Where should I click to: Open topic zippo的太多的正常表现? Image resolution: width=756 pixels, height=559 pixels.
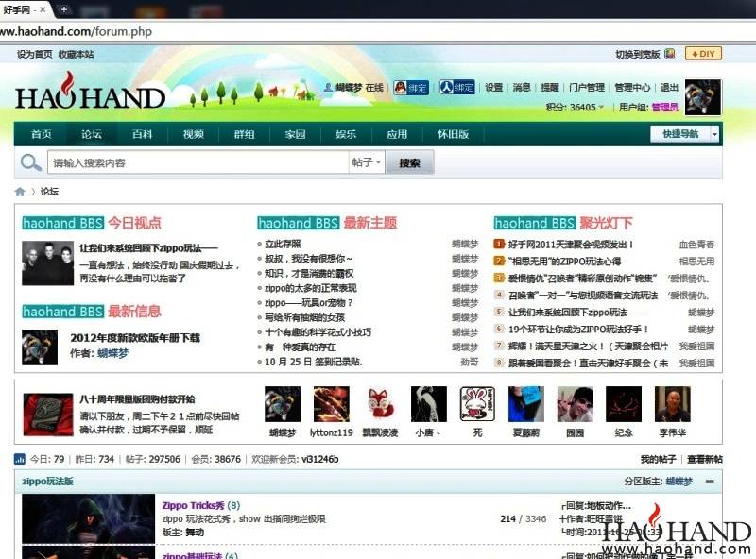[x=311, y=288]
